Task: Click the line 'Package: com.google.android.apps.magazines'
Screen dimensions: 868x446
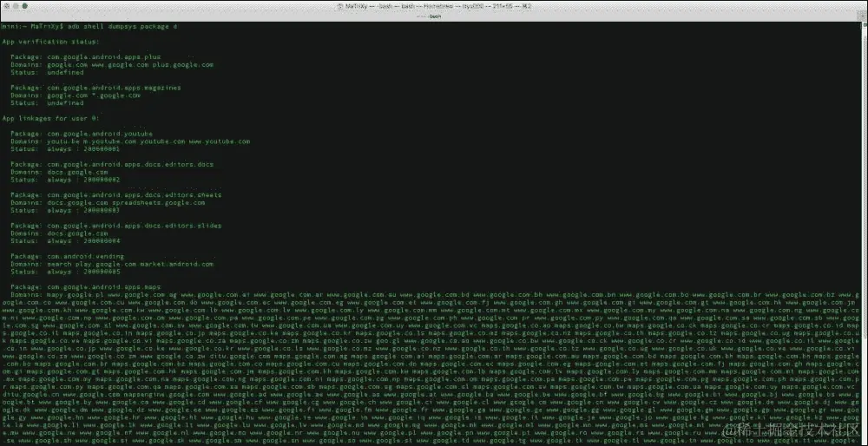Action: 95,88
